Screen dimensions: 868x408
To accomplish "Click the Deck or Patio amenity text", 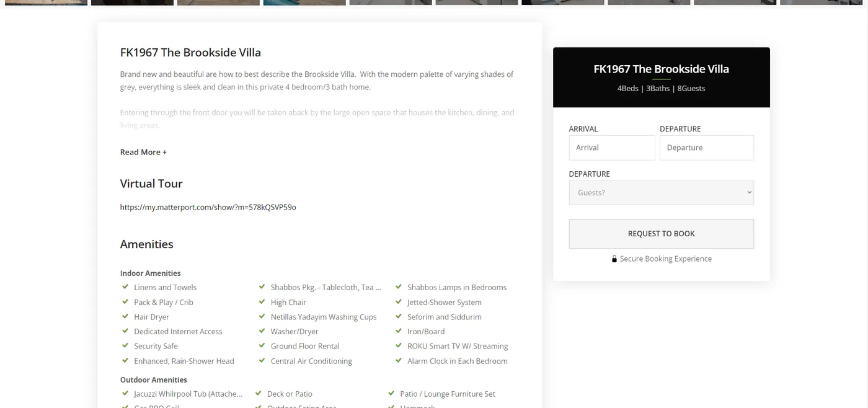I will click(x=290, y=394).
